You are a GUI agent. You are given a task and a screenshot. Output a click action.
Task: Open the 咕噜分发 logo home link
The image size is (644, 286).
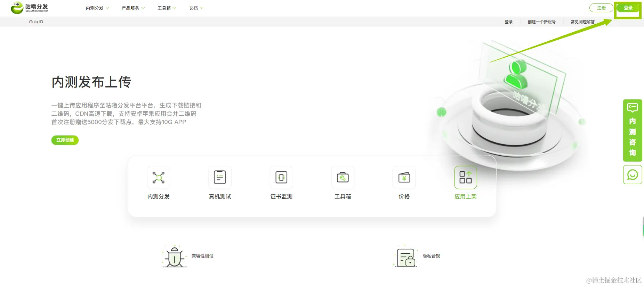(30, 8)
